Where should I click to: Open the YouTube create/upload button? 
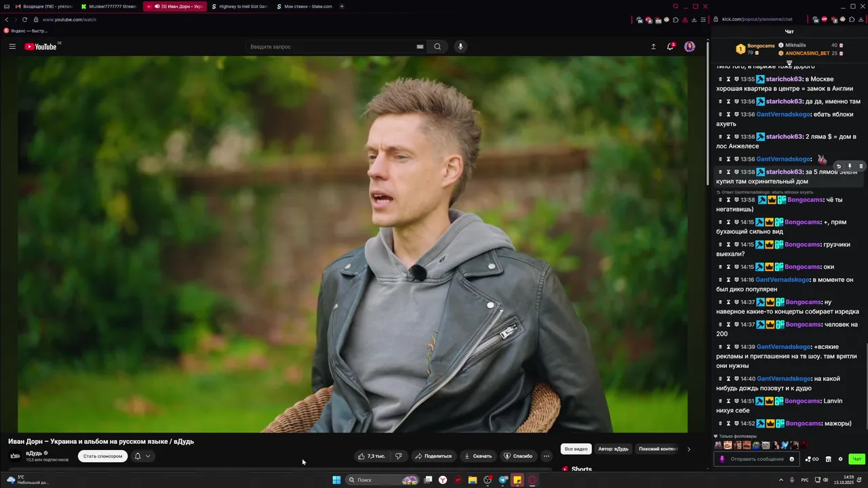point(653,47)
